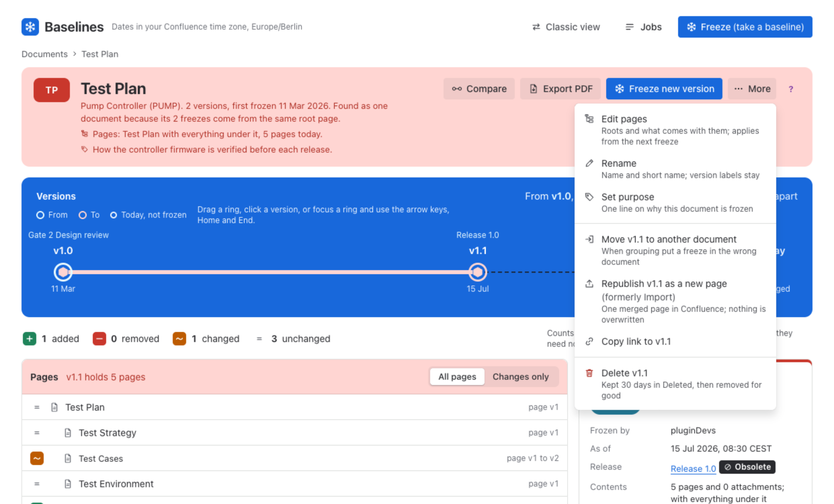Open the Test Environment page row
834x504 pixels.
[294, 484]
